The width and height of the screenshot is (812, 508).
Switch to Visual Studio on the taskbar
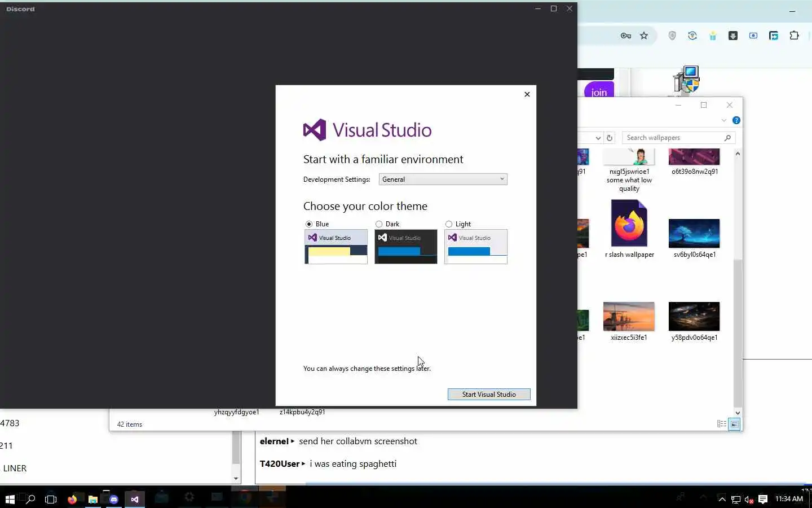[135, 499]
